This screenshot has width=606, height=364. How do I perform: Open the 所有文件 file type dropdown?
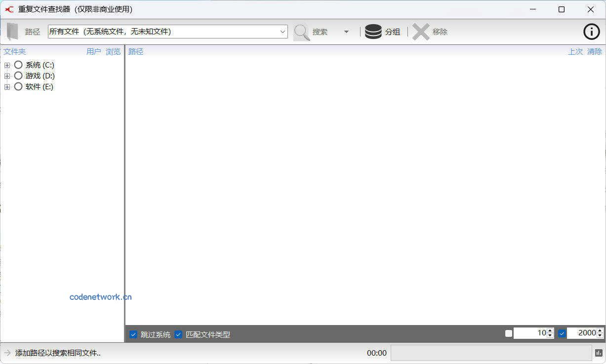coord(283,32)
